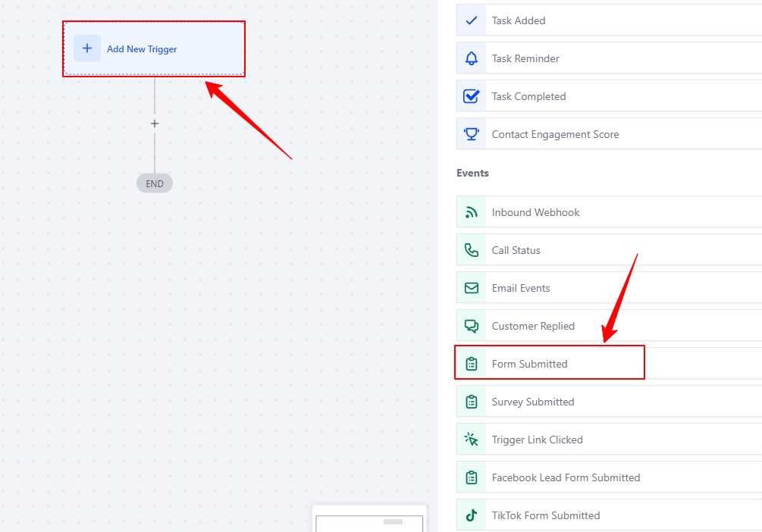
Task: Click the workflow minimap thumbnail
Action: click(369, 520)
